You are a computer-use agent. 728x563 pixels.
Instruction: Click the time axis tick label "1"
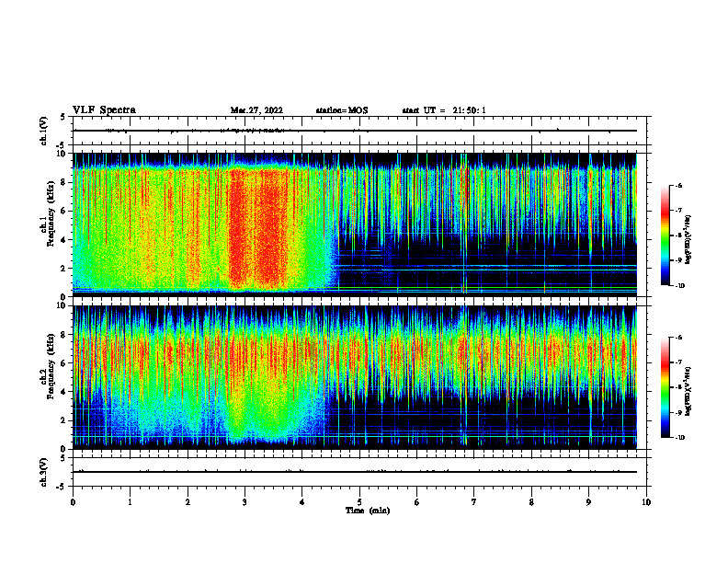(130, 502)
